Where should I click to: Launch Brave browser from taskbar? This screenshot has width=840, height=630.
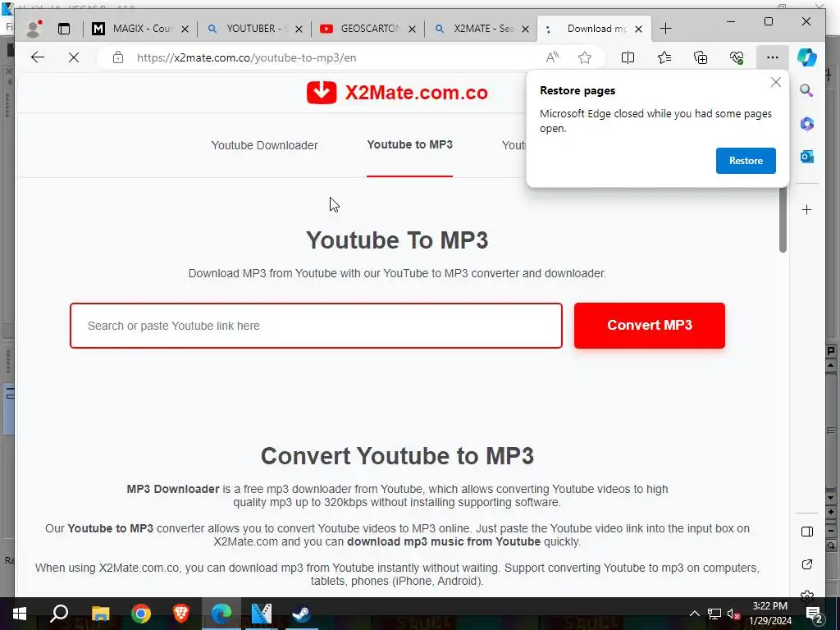point(181,614)
